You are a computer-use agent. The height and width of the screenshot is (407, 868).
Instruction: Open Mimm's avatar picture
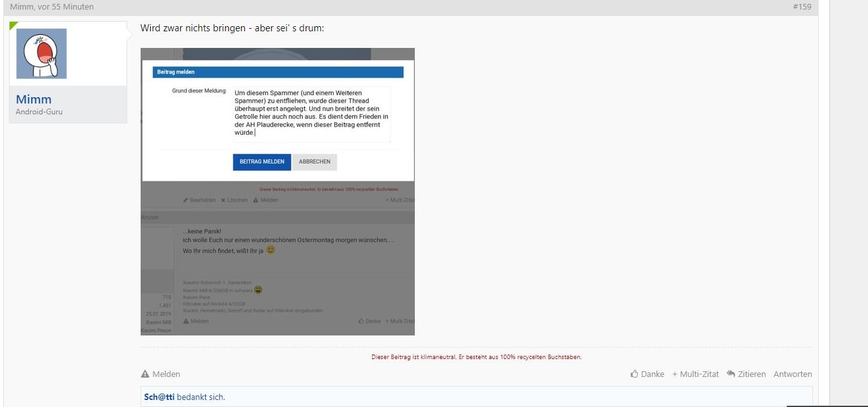coord(42,54)
